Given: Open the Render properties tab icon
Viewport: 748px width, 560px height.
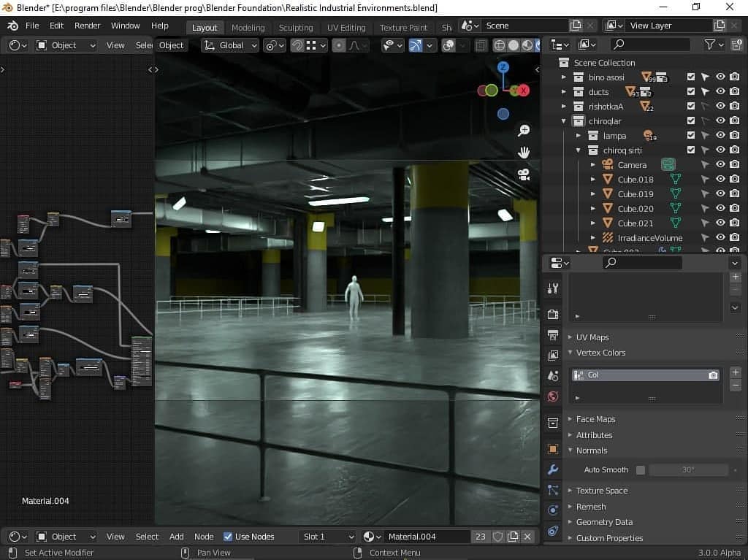Looking at the screenshot, I should click(x=553, y=315).
